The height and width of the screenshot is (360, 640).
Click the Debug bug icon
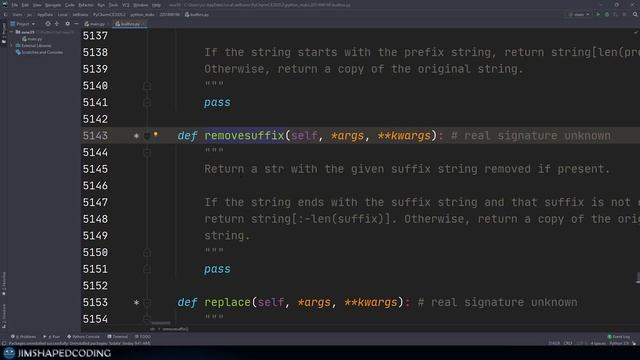pos(607,15)
